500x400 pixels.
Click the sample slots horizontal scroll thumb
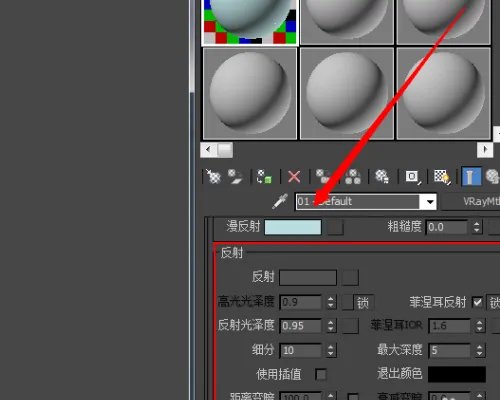point(225,150)
